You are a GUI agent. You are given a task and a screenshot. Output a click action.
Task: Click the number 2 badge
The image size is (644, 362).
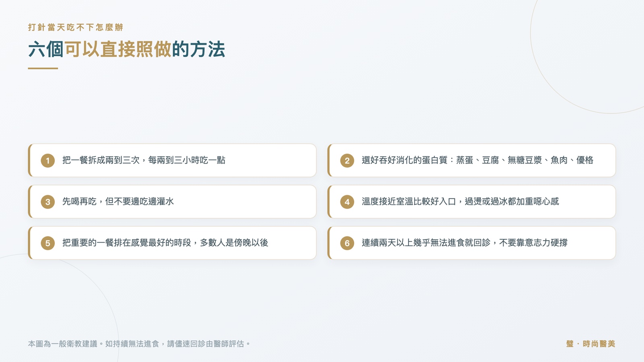pos(347,160)
